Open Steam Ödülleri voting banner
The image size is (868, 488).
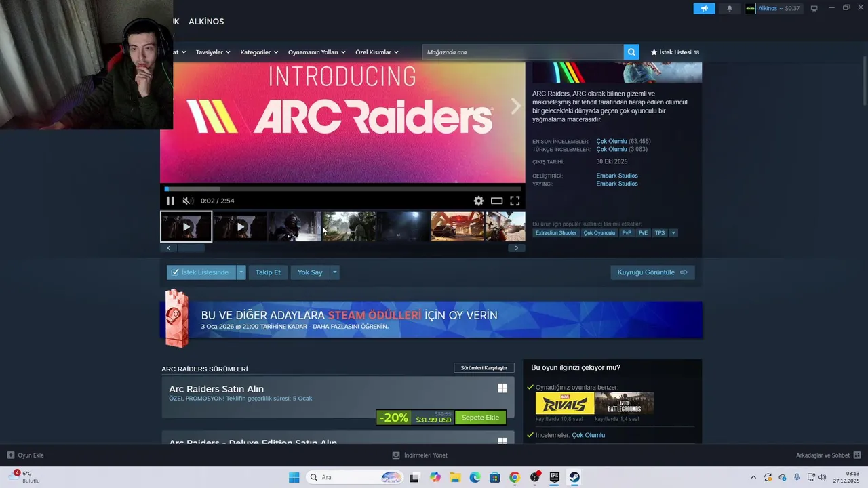(x=431, y=319)
